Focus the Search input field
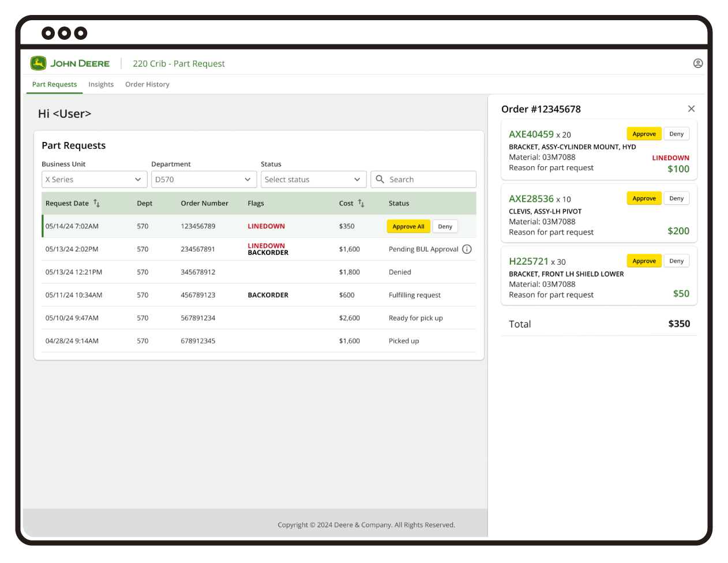This screenshot has height=563, width=728. (423, 179)
